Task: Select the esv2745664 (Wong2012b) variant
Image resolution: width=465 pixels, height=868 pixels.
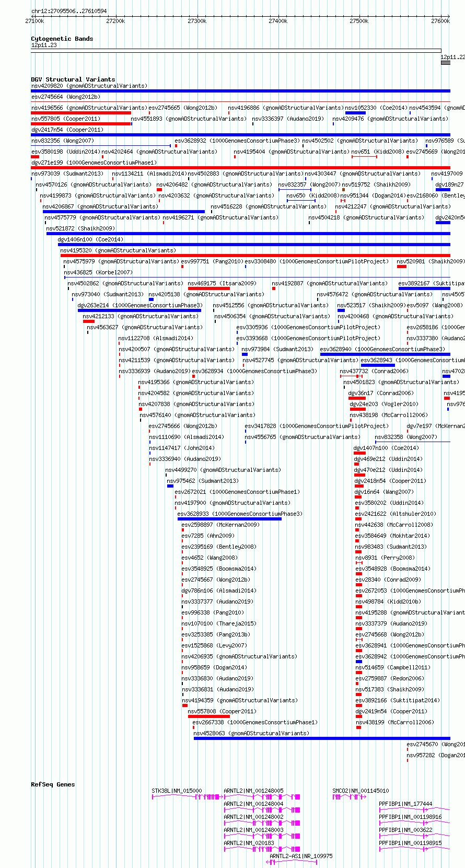Action: [x=66, y=97]
